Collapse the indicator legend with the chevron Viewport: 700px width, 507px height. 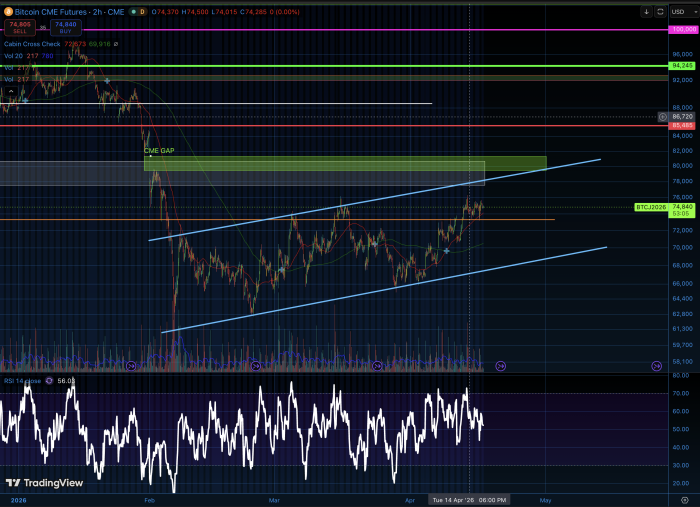(x=10, y=91)
